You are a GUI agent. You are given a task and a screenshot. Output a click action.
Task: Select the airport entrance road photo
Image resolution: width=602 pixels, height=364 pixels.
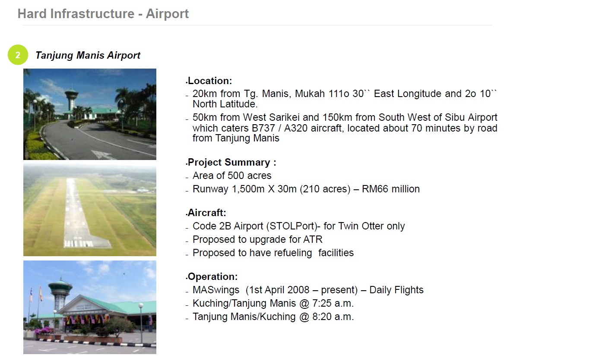tap(90, 114)
